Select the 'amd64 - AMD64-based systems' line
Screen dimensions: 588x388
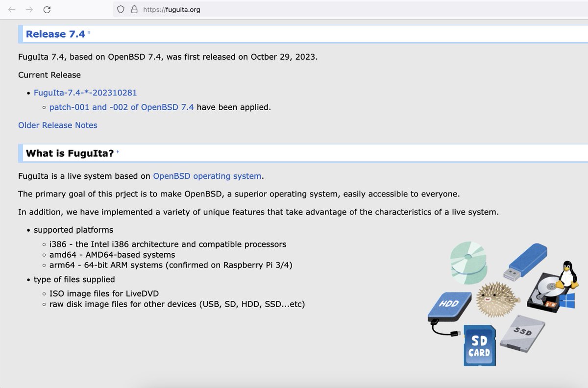tap(112, 255)
